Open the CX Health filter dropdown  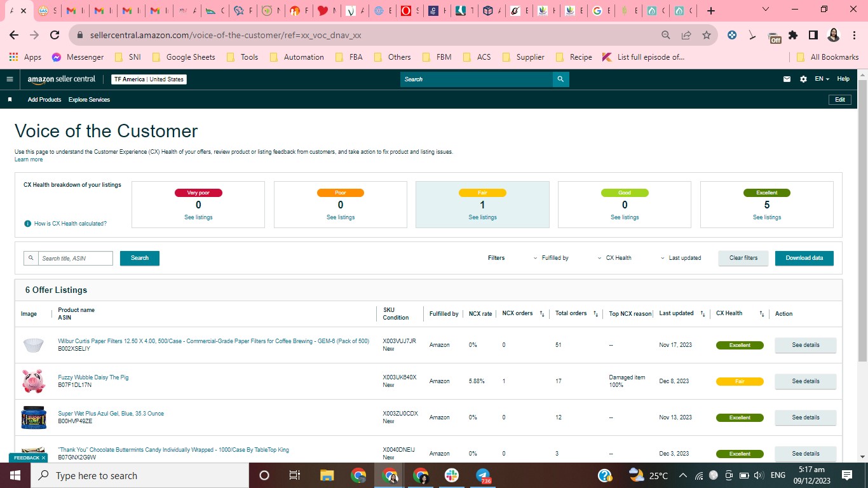click(x=615, y=258)
